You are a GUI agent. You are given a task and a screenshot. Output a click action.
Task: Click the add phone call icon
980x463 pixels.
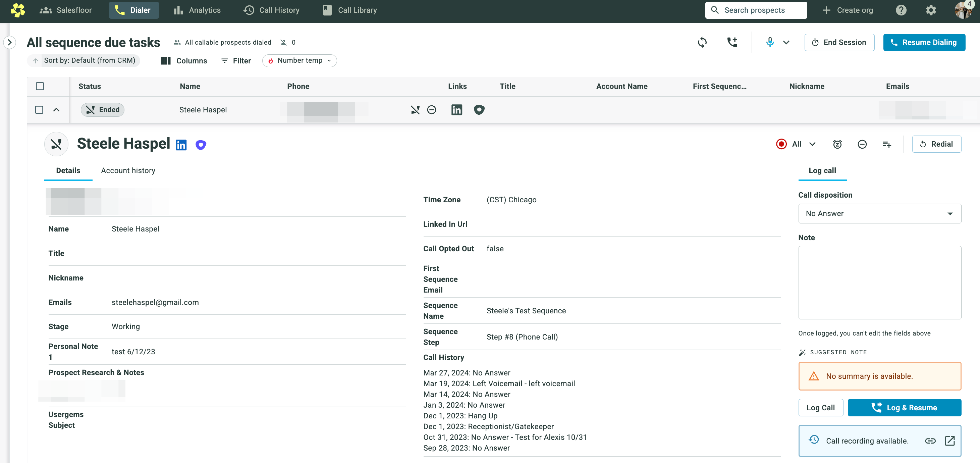point(732,42)
